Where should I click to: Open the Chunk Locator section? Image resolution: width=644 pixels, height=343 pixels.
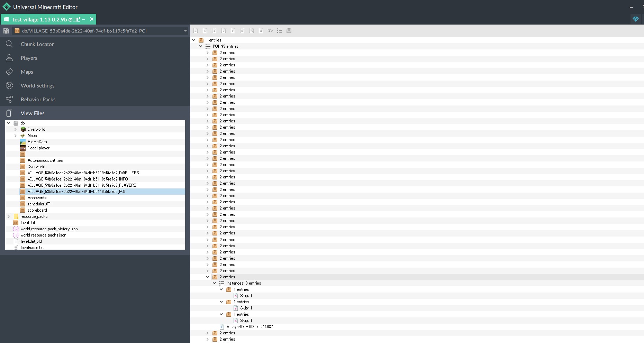point(37,44)
